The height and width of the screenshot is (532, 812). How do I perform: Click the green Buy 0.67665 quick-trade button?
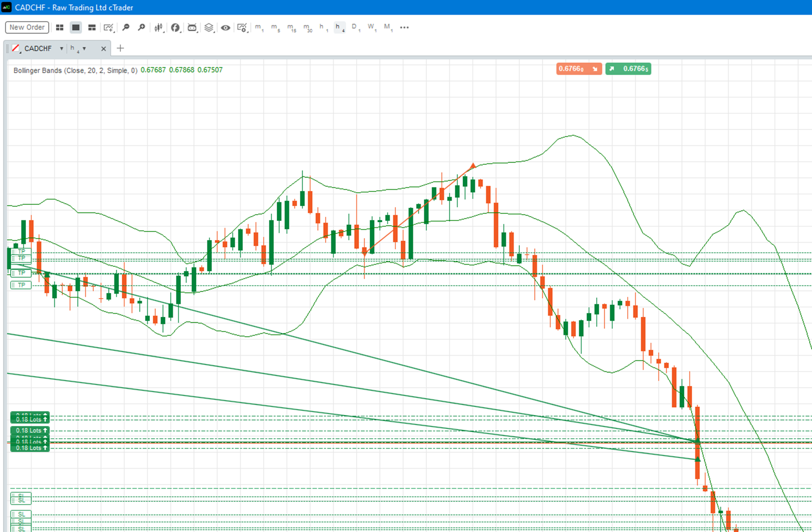point(628,69)
